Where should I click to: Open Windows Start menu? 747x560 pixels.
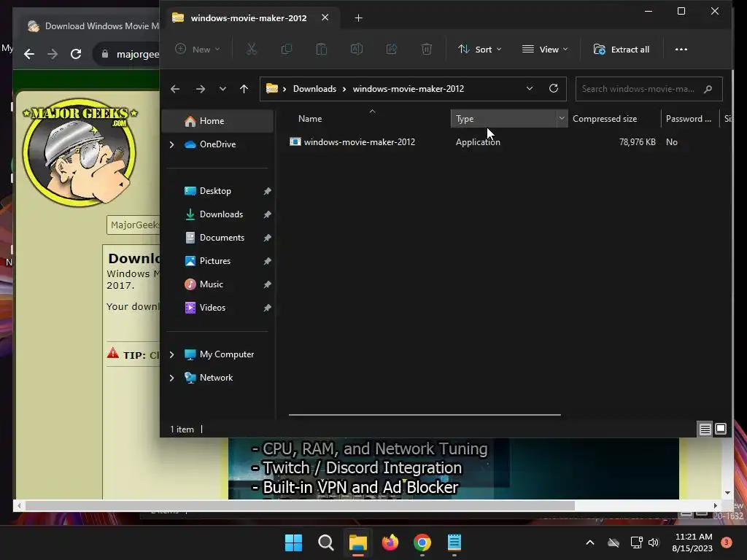coord(293,542)
